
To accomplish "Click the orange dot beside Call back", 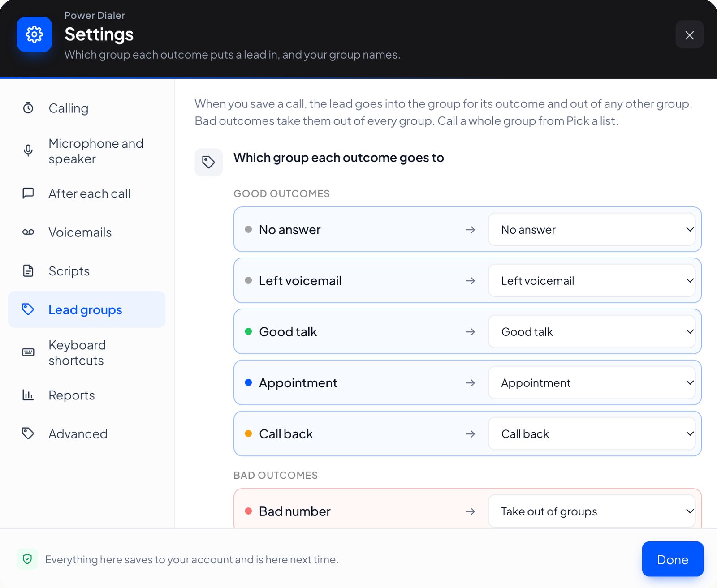I will click(x=248, y=433).
